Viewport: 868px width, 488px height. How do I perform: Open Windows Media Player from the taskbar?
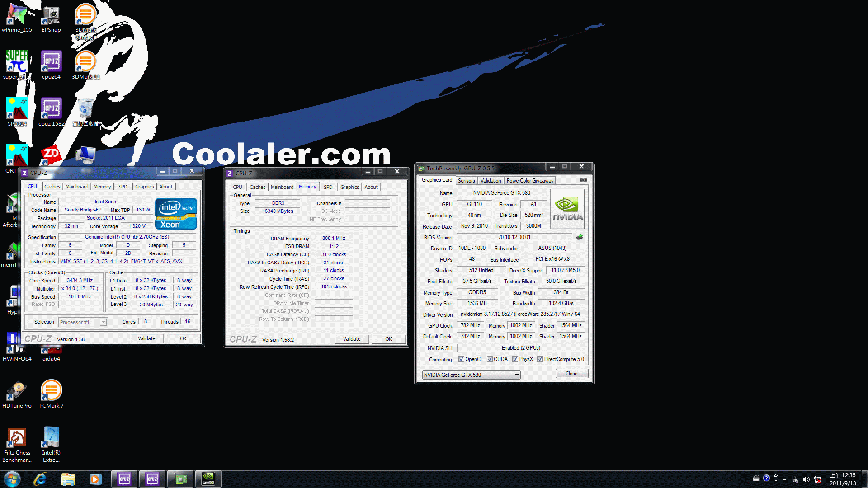[95, 479]
